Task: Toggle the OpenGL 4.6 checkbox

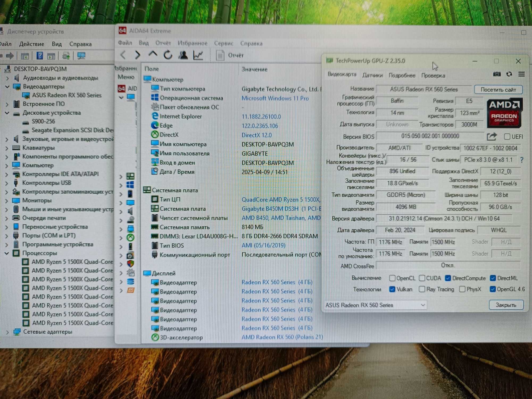Action: (x=493, y=289)
